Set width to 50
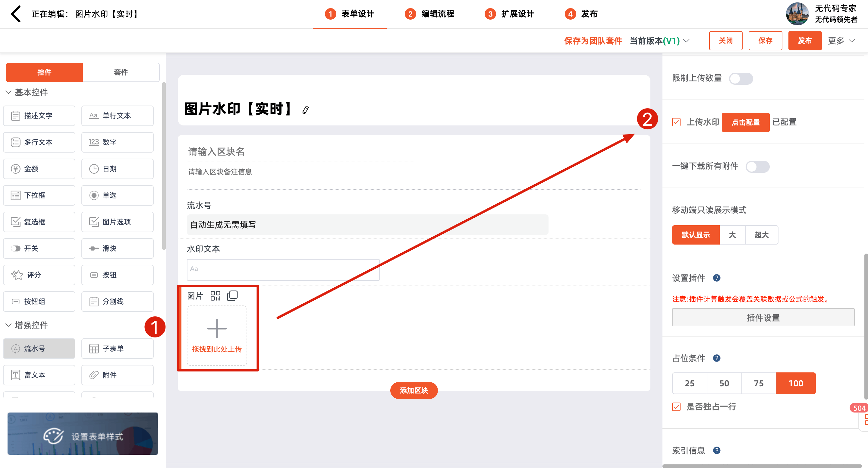 coord(724,383)
